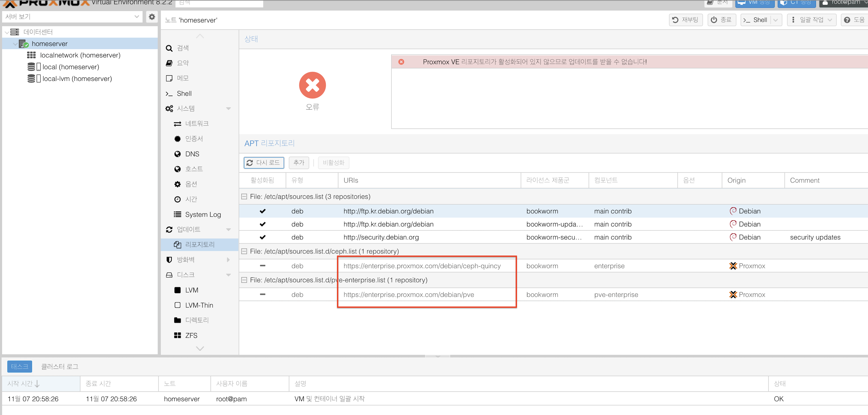Click the URIs column header
The image size is (868, 415).
pos(429,180)
